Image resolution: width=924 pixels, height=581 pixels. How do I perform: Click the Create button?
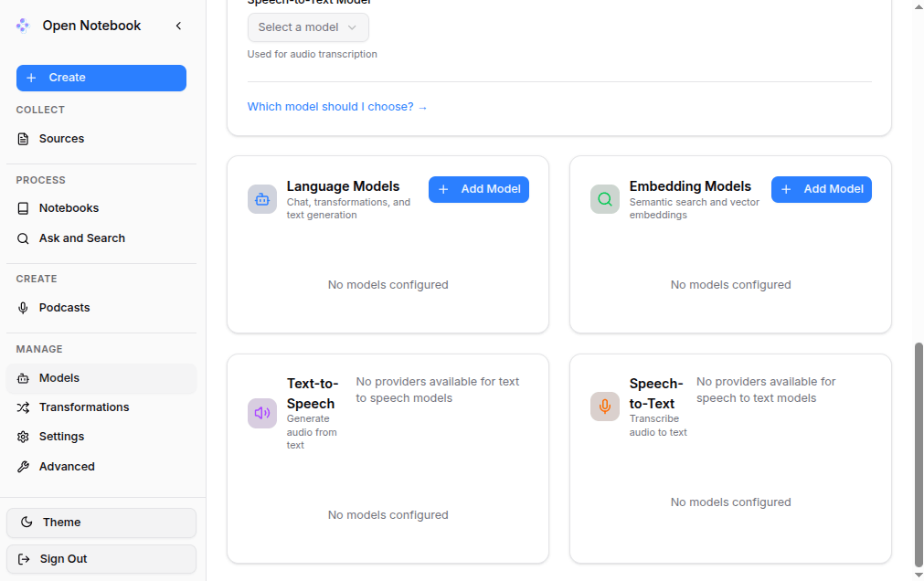coord(101,78)
